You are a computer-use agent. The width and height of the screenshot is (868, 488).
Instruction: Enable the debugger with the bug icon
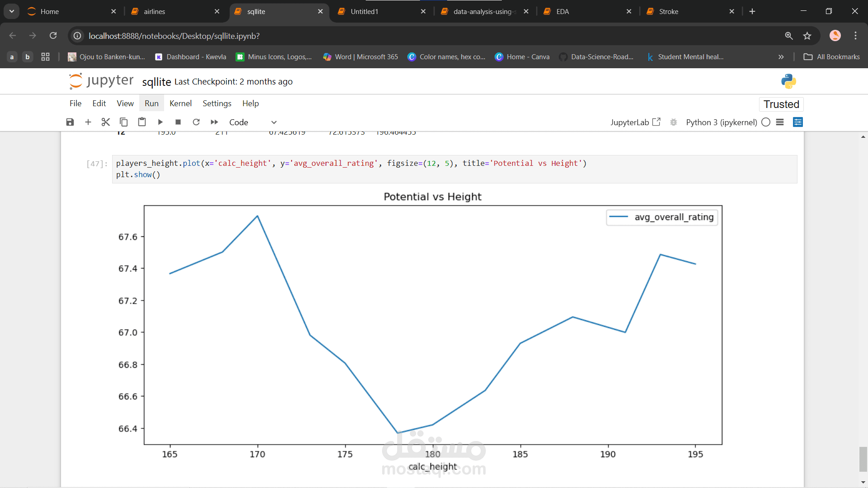tap(674, 122)
